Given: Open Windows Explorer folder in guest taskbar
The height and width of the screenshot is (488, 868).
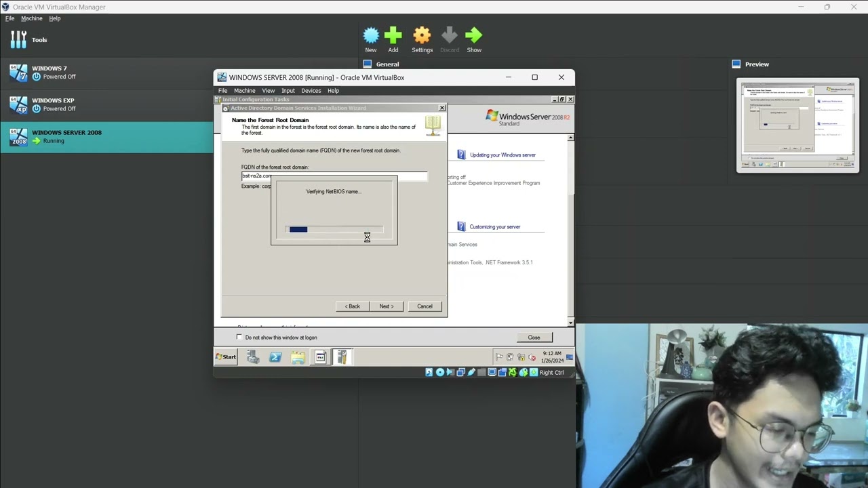Looking at the screenshot, I should 298,357.
